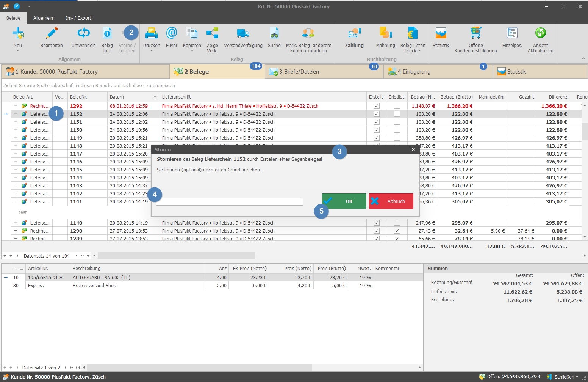The width and height of the screenshot is (588, 382).
Task: Collapse the ribbon with chevron
Action: click(583, 58)
